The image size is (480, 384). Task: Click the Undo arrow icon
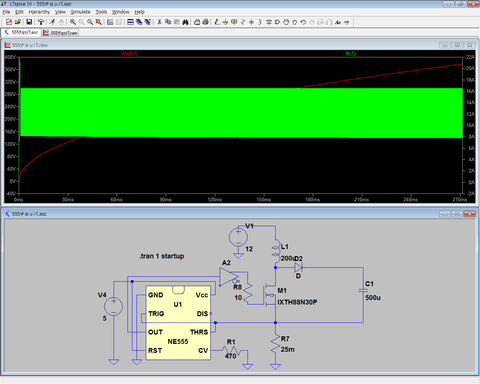click(303, 22)
